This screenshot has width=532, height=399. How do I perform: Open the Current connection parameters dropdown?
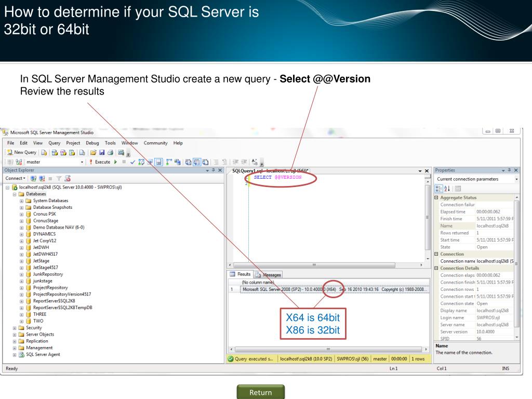pyautogui.click(x=516, y=179)
